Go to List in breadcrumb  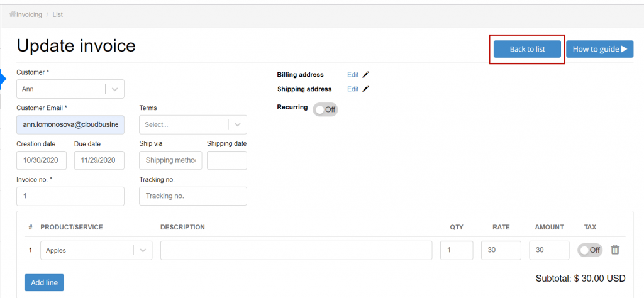pyautogui.click(x=57, y=15)
